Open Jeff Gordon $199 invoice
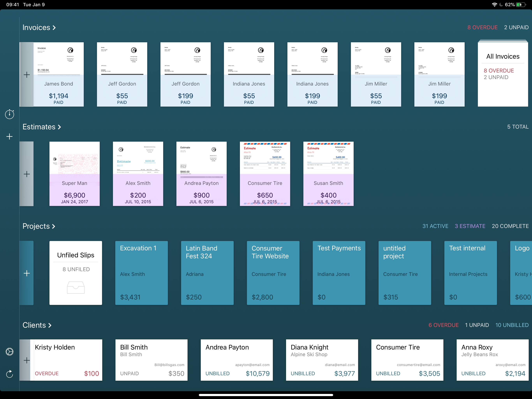 [x=185, y=75]
